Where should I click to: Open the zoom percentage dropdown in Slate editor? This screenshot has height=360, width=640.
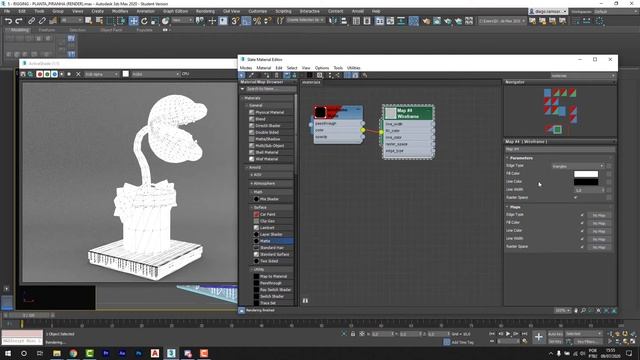coord(562,311)
